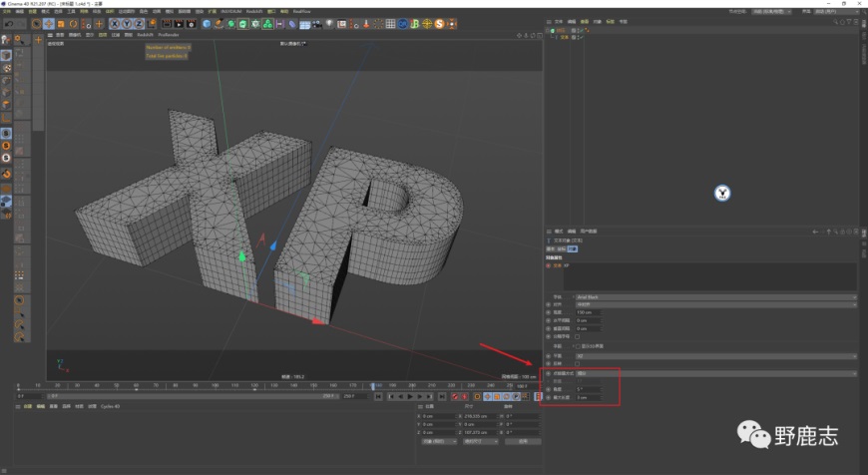
Task: Open the Edit Render Settings icon
Action: 191,24
